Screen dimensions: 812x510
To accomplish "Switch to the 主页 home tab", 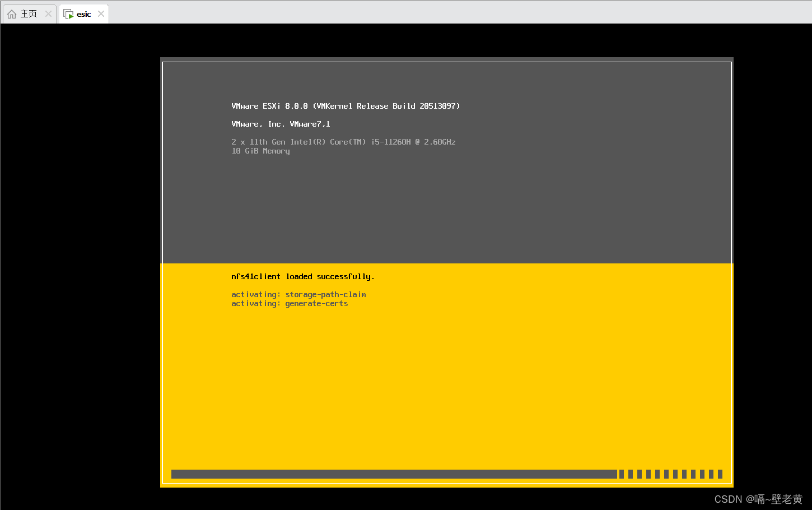I will (x=29, y=14).
